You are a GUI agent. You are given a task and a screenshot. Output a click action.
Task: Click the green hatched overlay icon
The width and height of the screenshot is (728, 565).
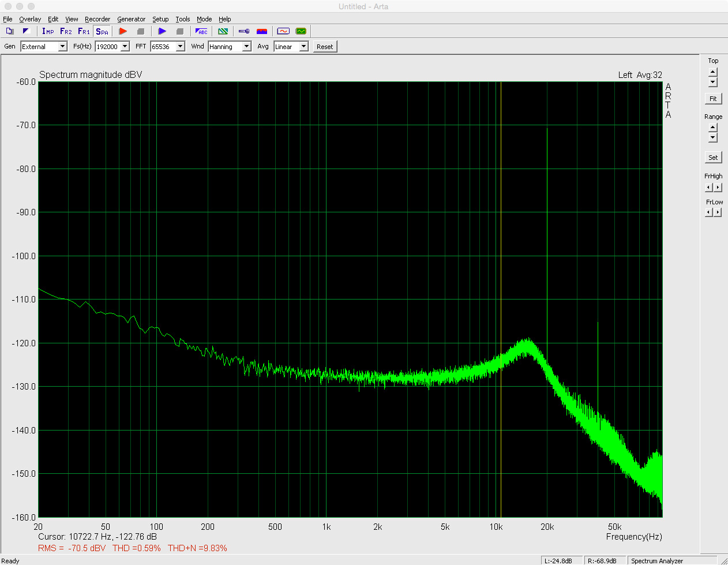click(223, 31)
